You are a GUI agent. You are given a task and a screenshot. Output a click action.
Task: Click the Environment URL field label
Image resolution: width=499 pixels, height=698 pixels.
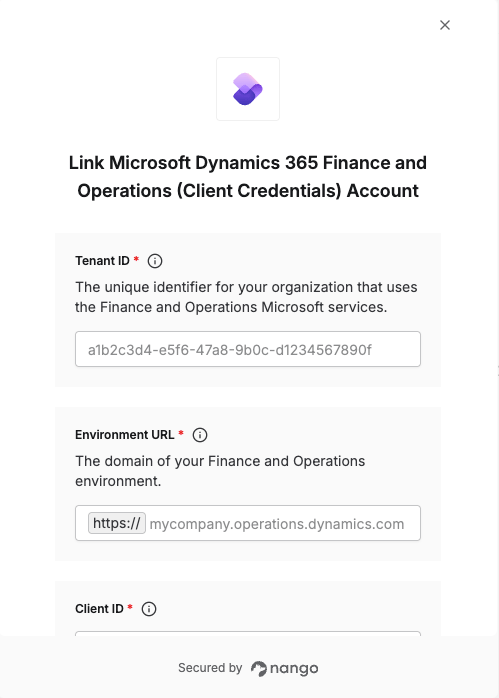tap(125, 435)
